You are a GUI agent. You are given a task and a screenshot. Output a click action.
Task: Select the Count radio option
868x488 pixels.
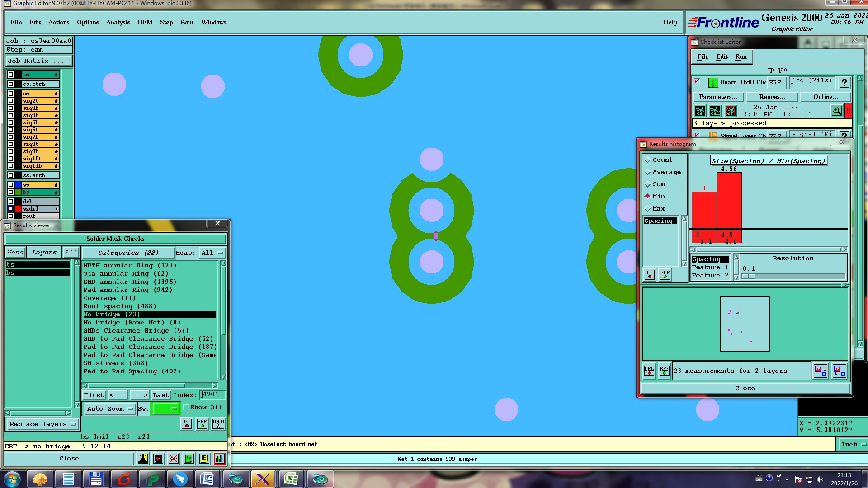pos(648,160)
